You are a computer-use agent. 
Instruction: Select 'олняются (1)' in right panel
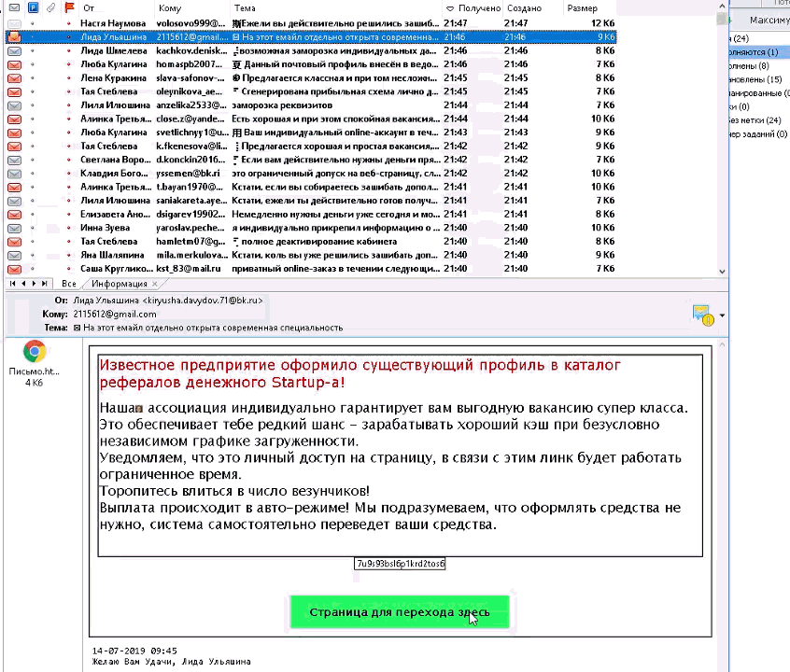[754, 52]
